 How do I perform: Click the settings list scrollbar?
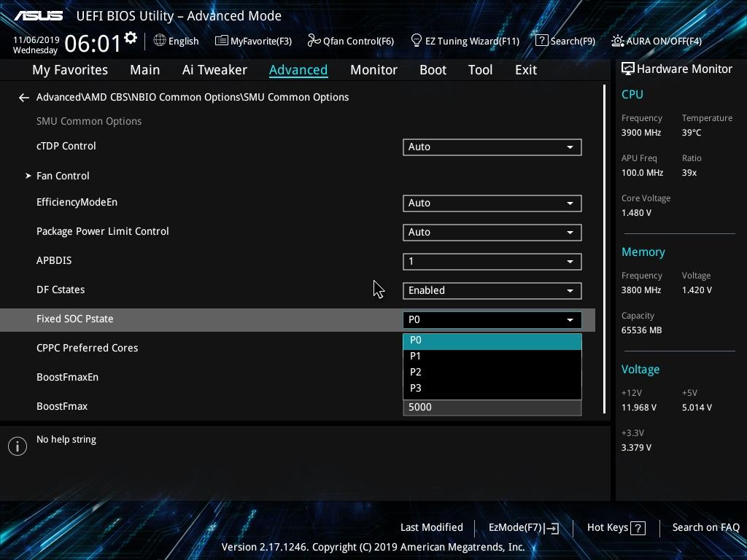click(604, 249)
